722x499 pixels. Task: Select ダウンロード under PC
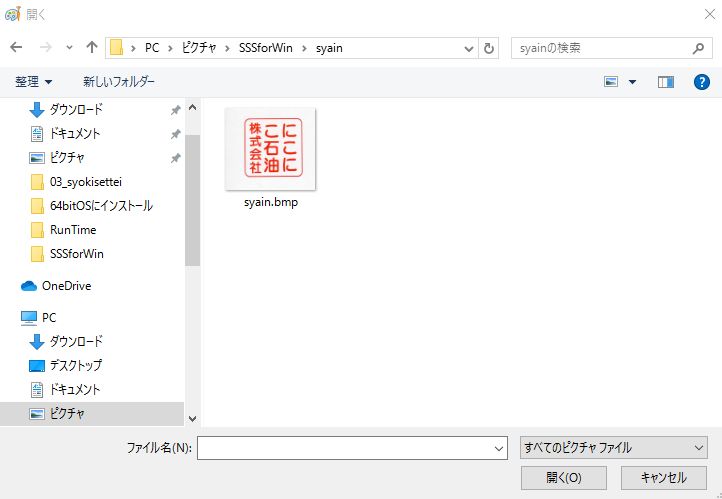[76, 342]
